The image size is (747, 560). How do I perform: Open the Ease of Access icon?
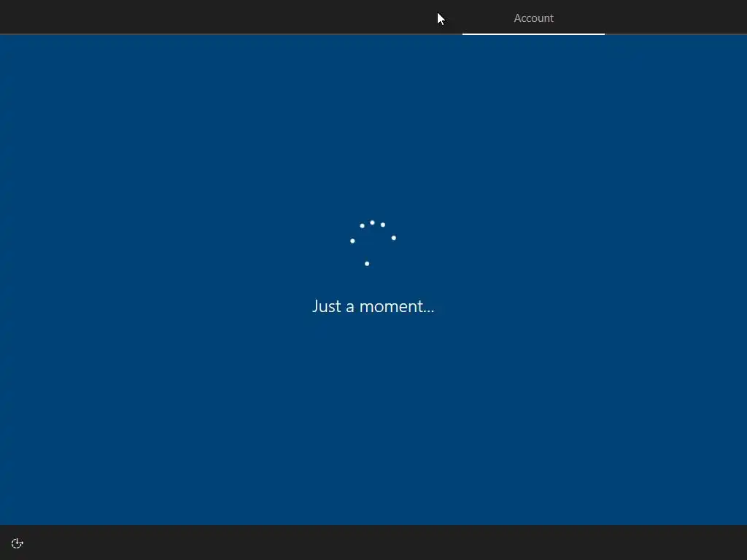(x=18, y=543)
